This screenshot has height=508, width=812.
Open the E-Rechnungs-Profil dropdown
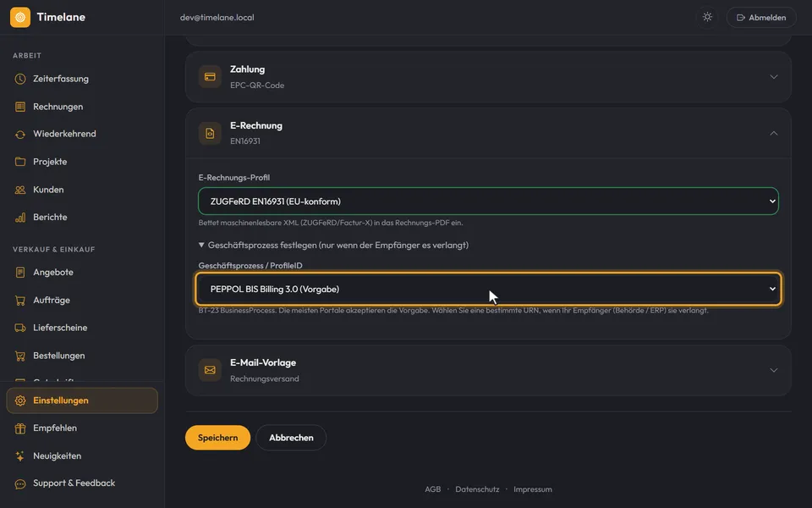[488, 202]
